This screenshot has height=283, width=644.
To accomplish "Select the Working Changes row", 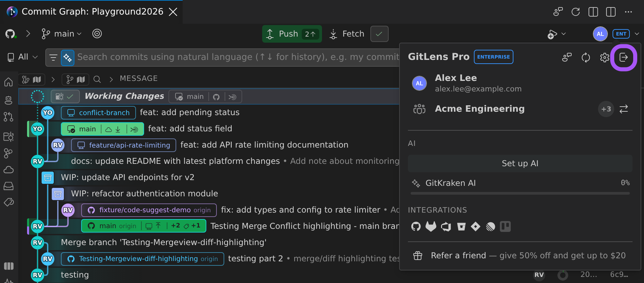I will tap(209, 96).
